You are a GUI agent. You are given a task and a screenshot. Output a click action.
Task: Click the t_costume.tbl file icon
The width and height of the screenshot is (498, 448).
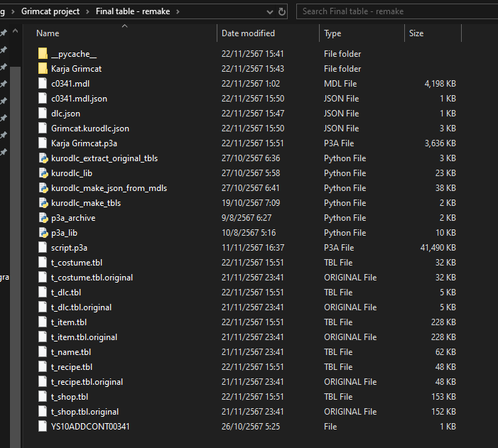(x=43, y=263)
